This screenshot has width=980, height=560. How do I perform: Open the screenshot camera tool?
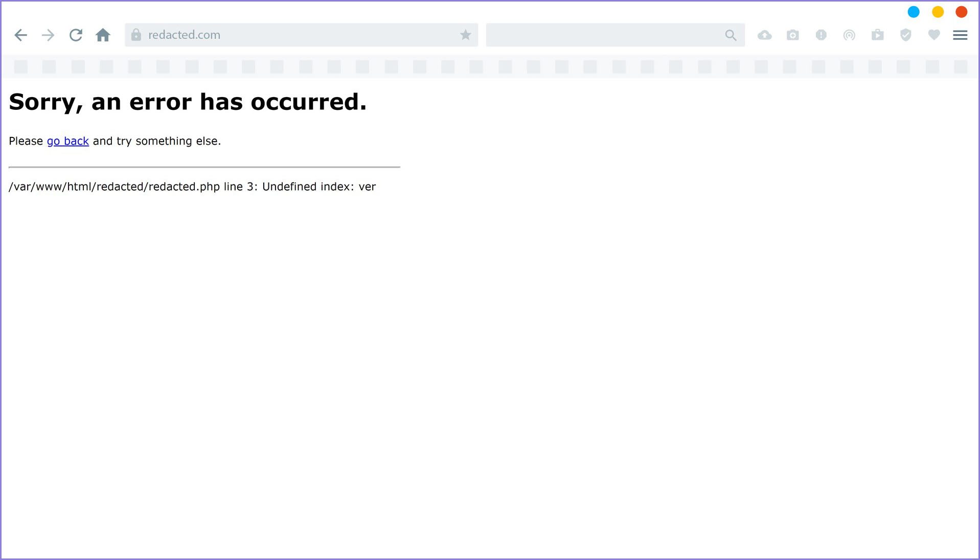793,35
